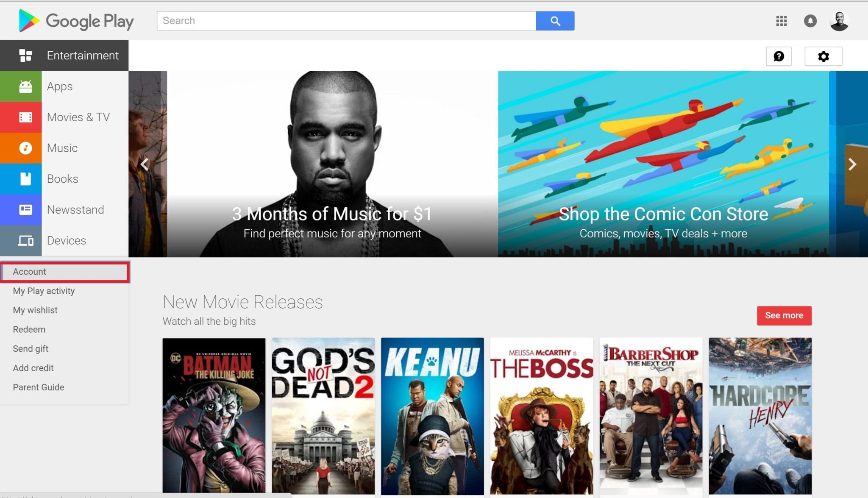Click the Redeem menu entry
Viewport: 868px width, 498px height.
click(29, 329)
